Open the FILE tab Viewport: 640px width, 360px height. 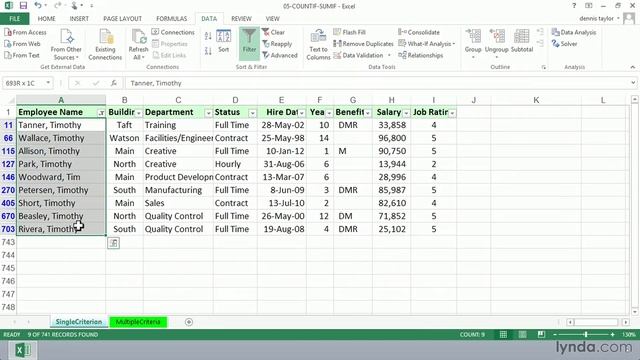(x=14, y=19)
